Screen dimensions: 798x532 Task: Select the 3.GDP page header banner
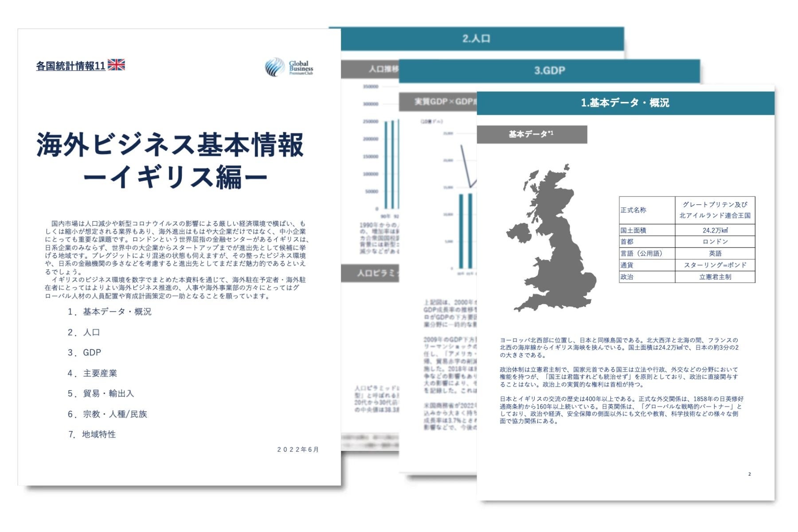[549, 70]
